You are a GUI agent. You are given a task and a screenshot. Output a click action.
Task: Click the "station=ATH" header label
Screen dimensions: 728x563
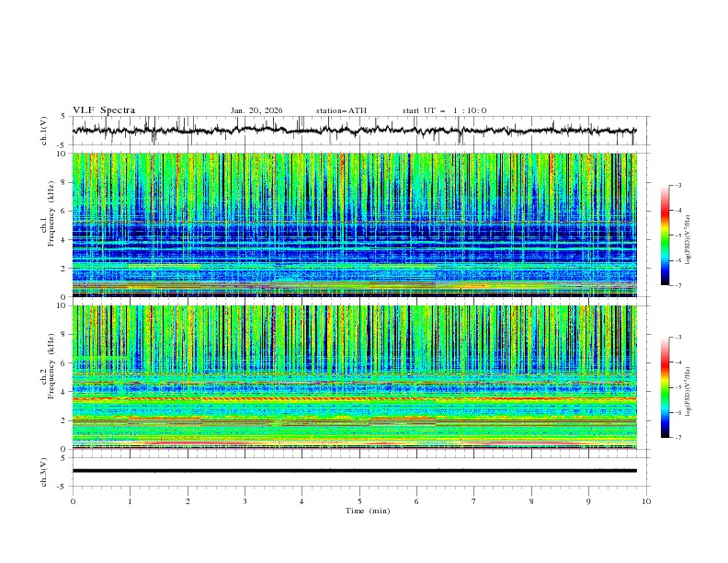(x=341, y=110)
